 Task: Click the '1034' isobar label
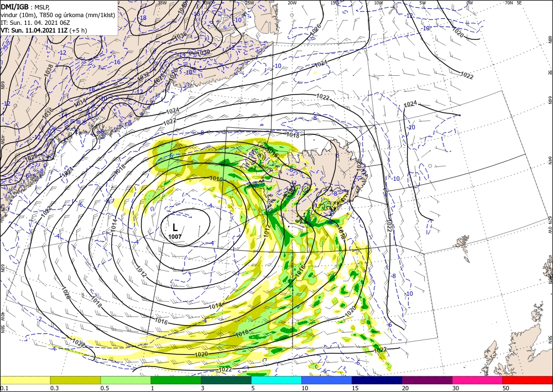tap(80, 102)
